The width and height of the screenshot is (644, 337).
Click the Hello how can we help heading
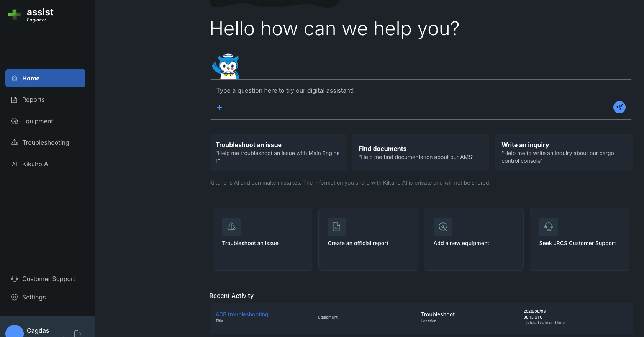[334, 29]
